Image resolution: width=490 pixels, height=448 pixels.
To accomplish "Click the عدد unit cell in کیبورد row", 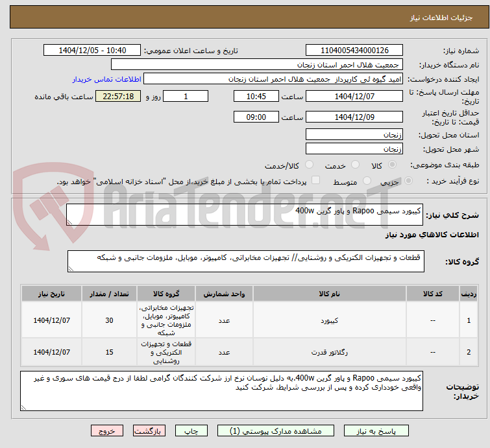I will click(224, 320).
